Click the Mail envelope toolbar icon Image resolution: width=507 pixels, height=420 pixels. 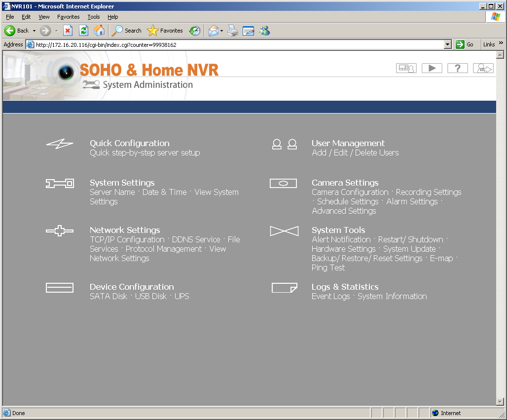coord(213,31)
